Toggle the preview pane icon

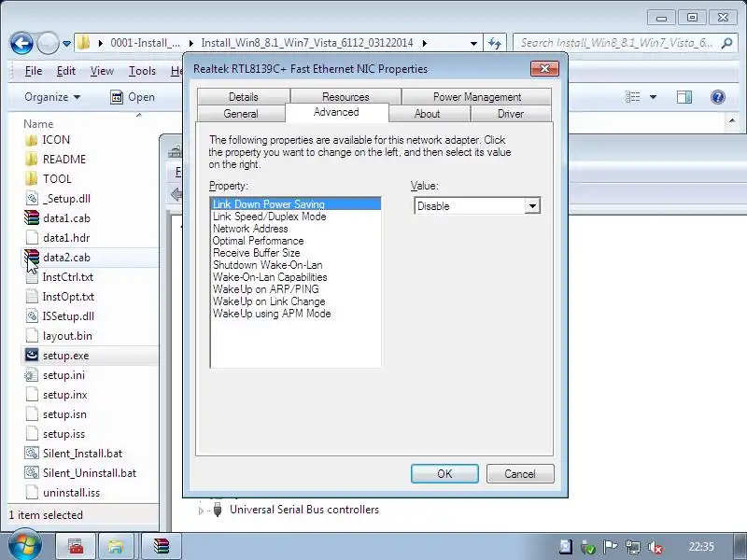click(x=684, y=97)
